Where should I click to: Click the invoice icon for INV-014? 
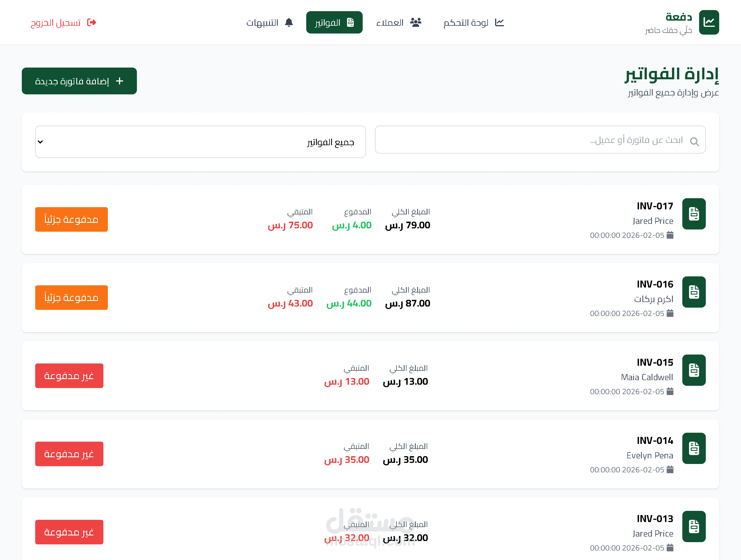[693, 448]
